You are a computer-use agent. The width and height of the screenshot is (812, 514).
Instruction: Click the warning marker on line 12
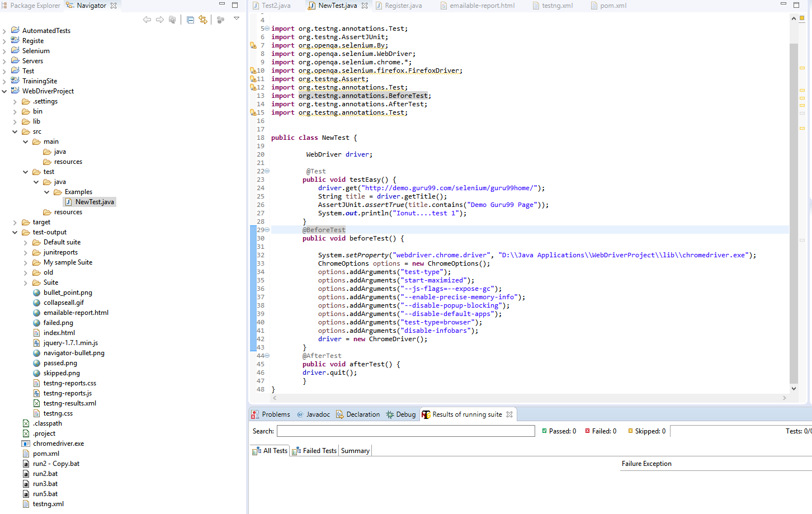point(253,87)
